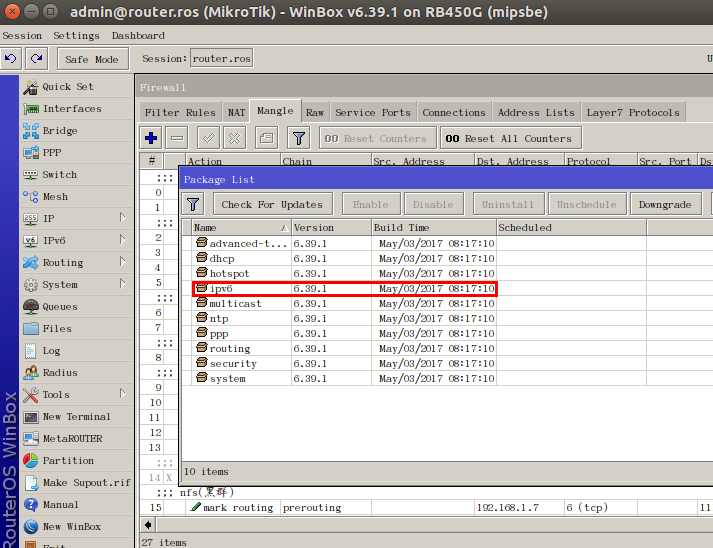Click the enable checkmark button in Firewall
The height and width of the screenshot is (548, 713).
209,138
